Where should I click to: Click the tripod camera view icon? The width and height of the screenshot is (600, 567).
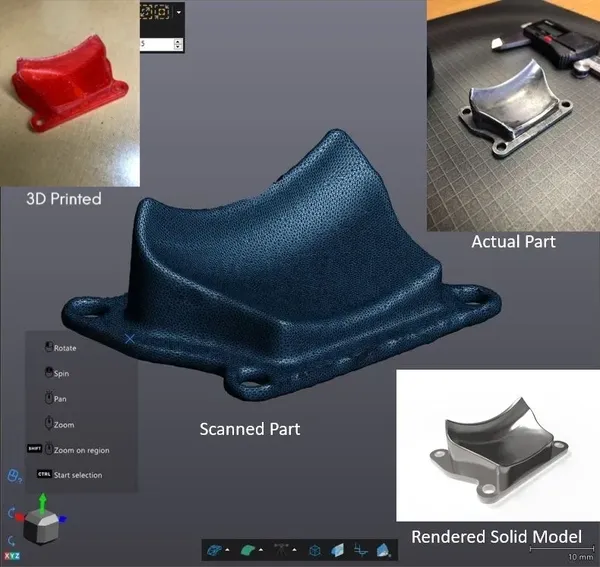(x=281, y=550)
